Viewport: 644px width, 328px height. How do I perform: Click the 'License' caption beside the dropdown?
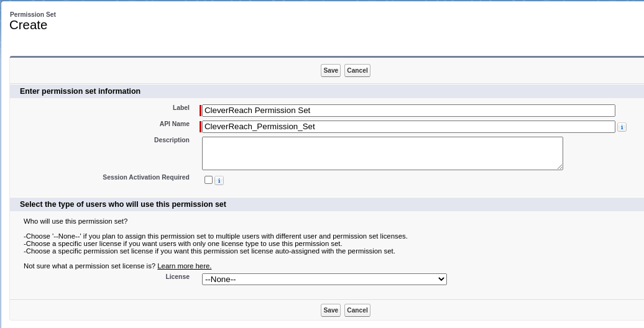(x=177, y=276)
